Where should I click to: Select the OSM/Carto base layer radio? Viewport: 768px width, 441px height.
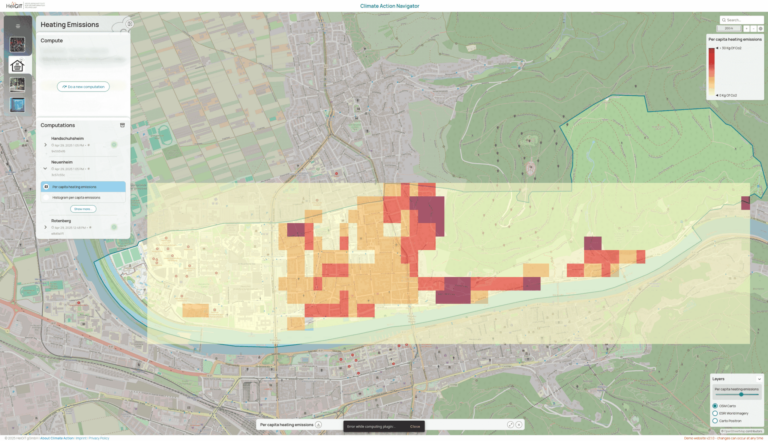pos(716,405)
